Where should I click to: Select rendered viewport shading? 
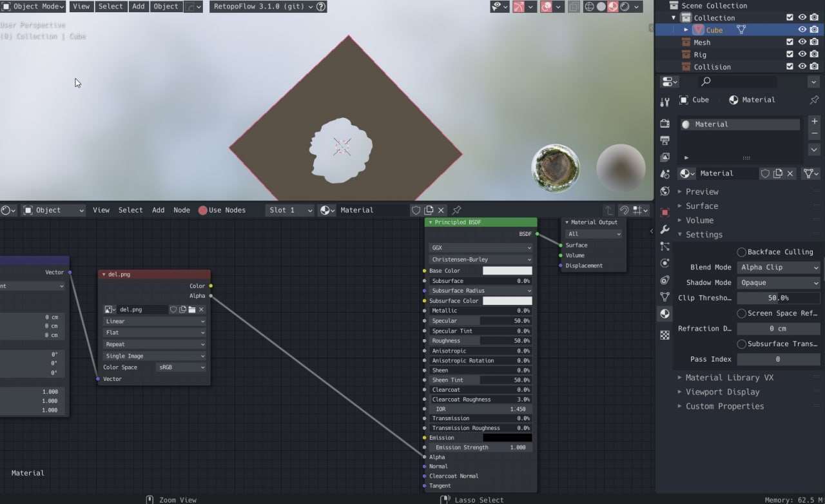[624, 6]
